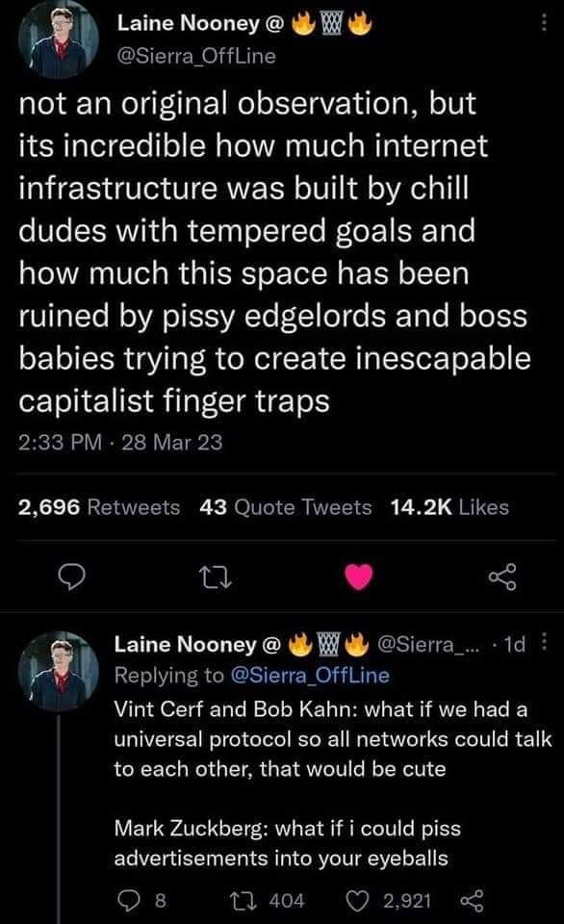Unlike the main tweet's pink heart

coord(357,577)
